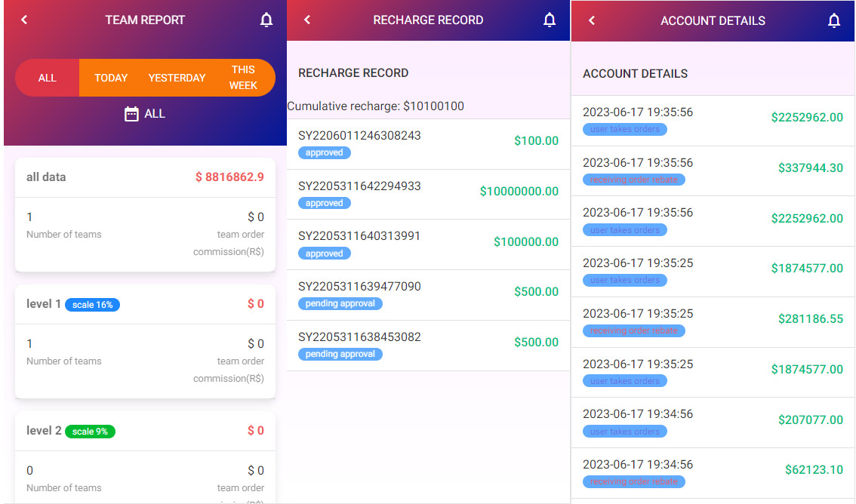
Task: Select the YESTERDAY filter tab
Action: [x=177, y=78]
